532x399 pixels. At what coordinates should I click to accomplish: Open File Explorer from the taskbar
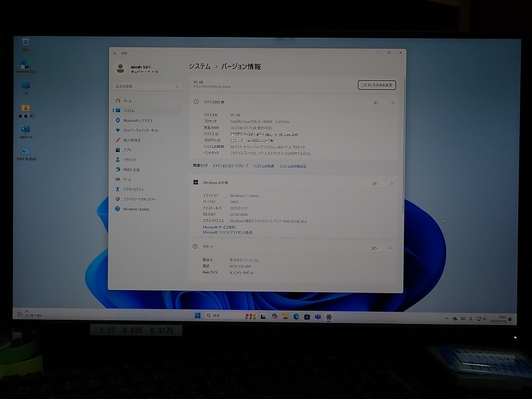pos(285,317)
